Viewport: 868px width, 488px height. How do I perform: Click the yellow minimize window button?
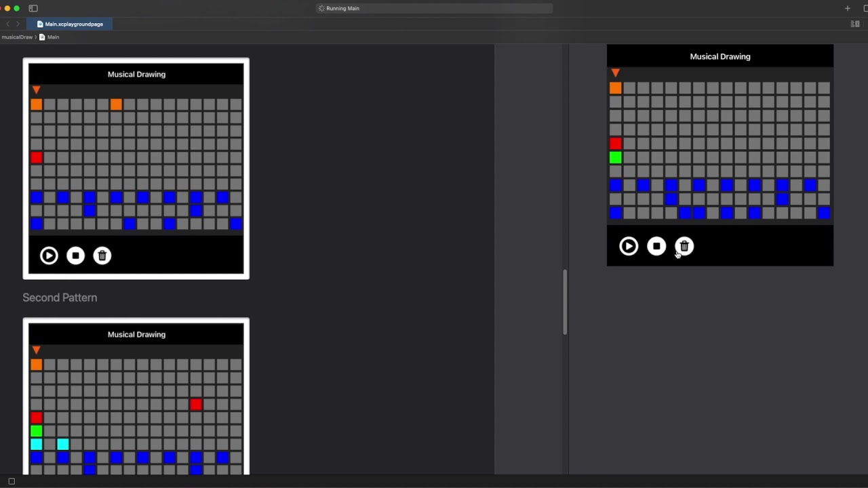click(7, 8)
